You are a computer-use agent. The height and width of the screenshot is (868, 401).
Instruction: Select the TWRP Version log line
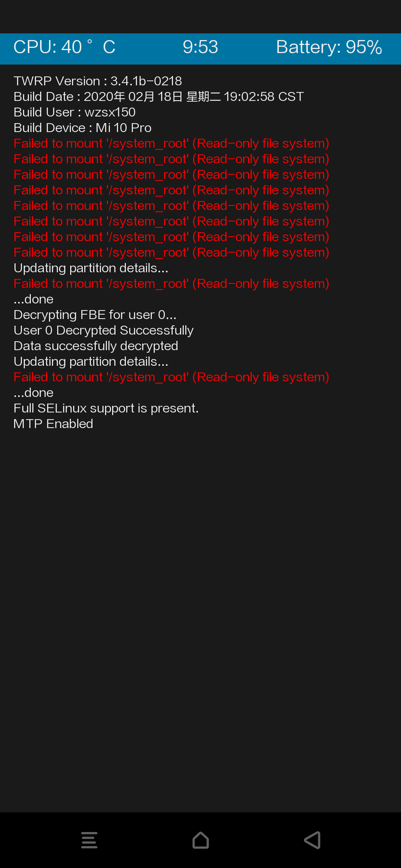click(98, 81)
